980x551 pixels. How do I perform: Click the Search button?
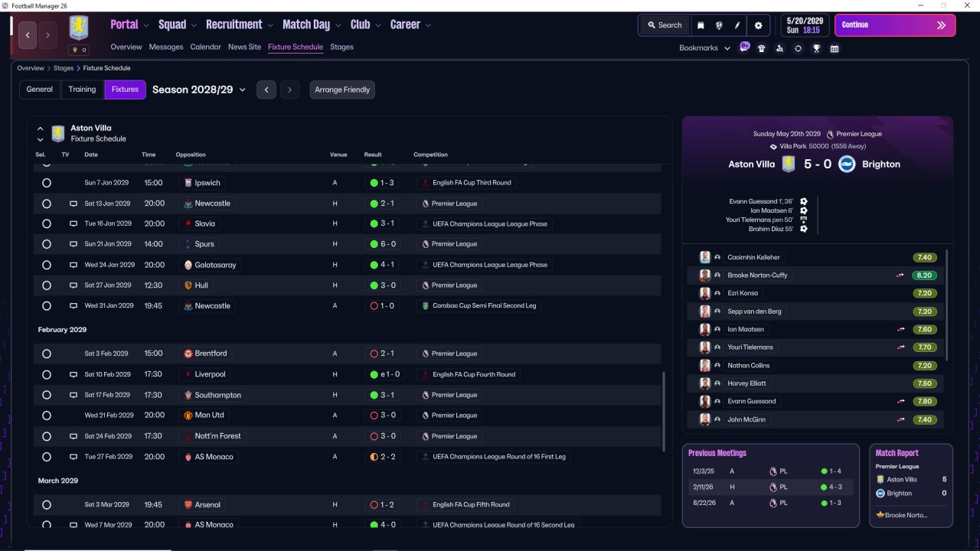pos(663,25)
